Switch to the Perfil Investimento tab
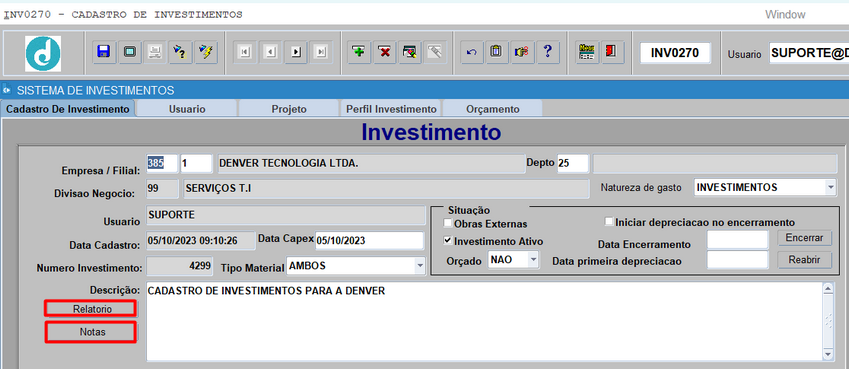This screenshot has height=369, width=849. coord(391,109)
